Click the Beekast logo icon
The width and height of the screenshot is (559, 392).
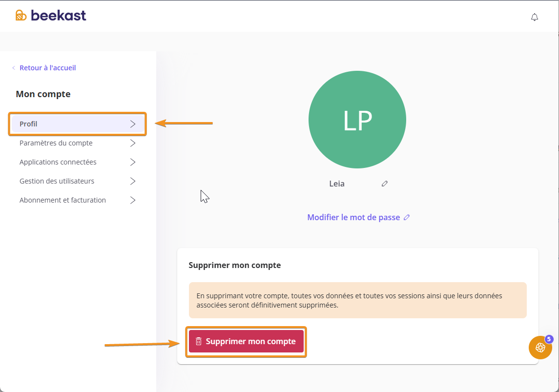pos(21,16)
